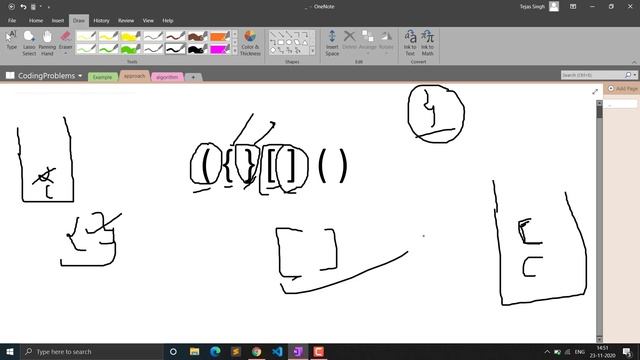
Task: Switch to the algorithm section tab
Action: point(167,77)
